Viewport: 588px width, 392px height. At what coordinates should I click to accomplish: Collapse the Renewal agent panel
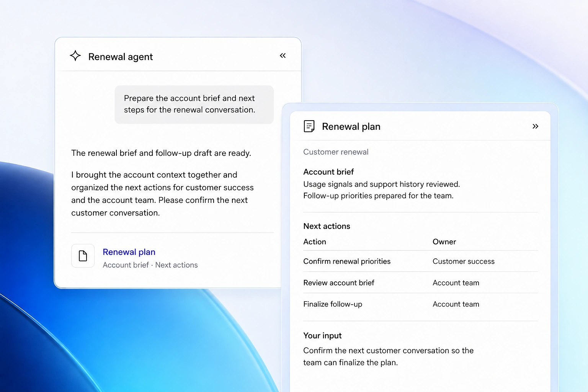click(x=283, y=56)
